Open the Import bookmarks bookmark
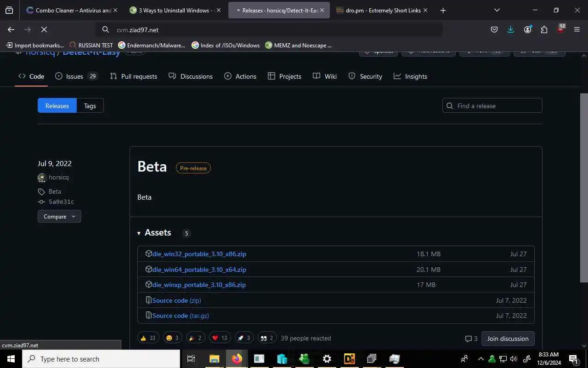 (x=35, y=45)
